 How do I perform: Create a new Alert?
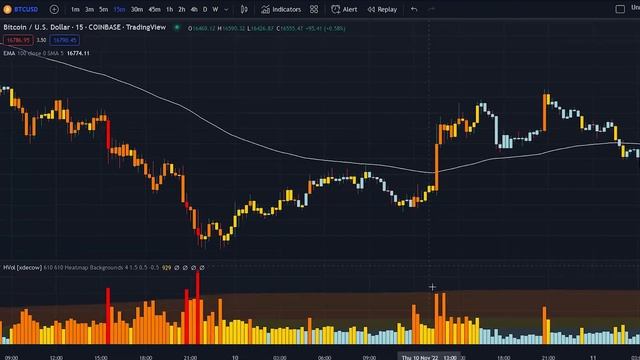(344, 9)
